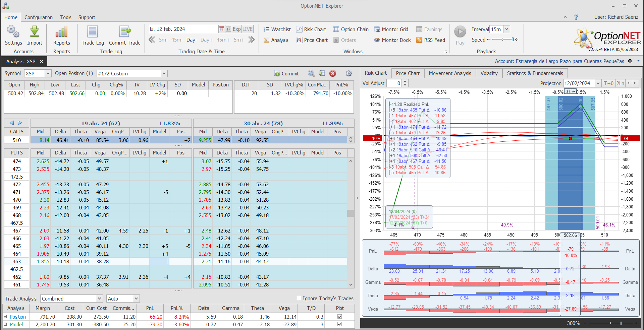Open the Monitor Dock window
Viewport: 644px width, 330px height.
pos(392,40)
